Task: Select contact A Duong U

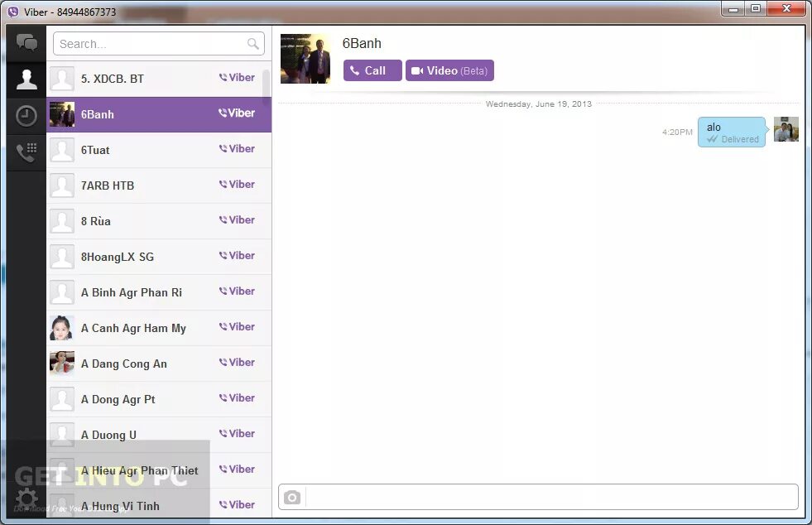Action: coord(159,436)
